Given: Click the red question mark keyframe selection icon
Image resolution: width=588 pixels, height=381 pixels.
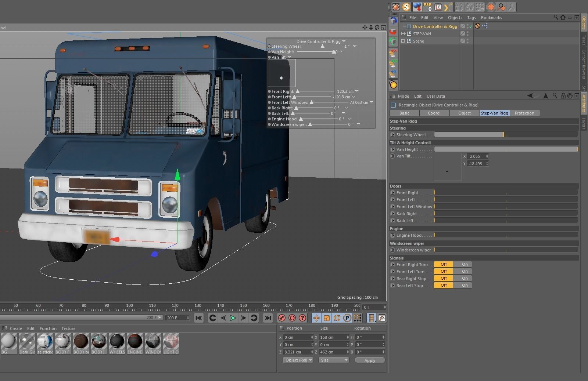Looking at the screenshot, I should 302,318.
